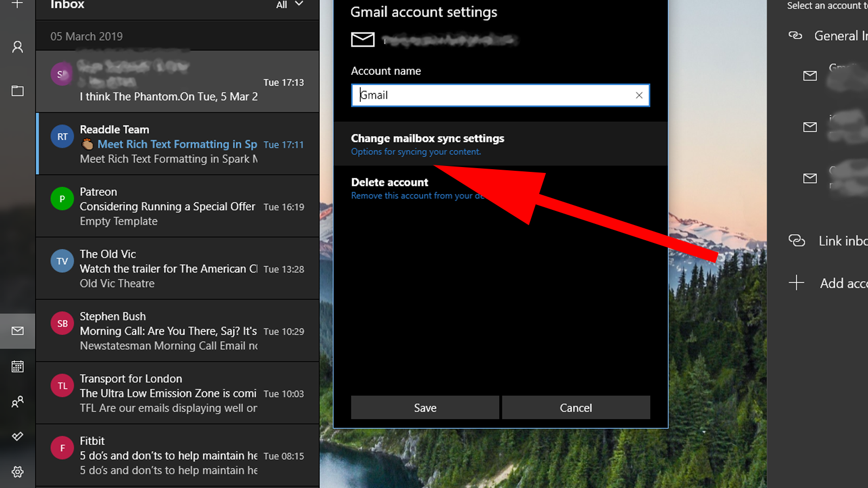
Task: Save the Gmail account settings
Action: point(425,407)
